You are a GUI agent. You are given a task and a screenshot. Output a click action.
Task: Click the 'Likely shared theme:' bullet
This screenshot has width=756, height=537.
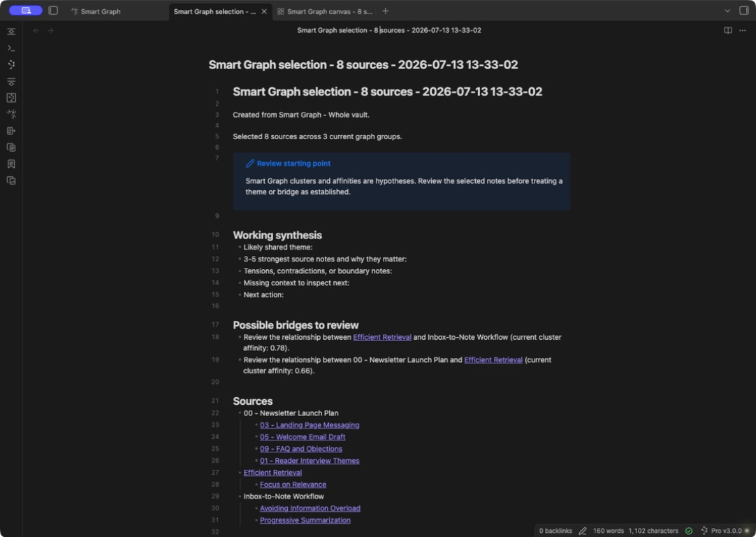click(x=277, y=247)
